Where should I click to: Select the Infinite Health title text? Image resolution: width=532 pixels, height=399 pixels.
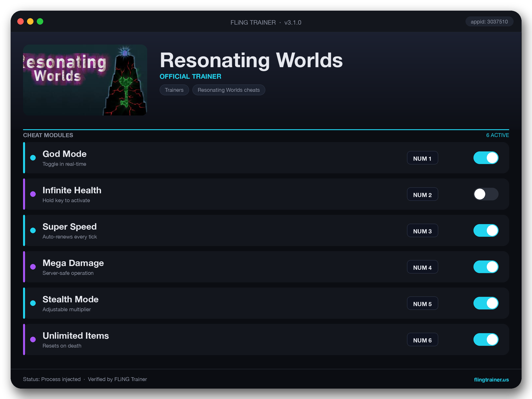72,190
